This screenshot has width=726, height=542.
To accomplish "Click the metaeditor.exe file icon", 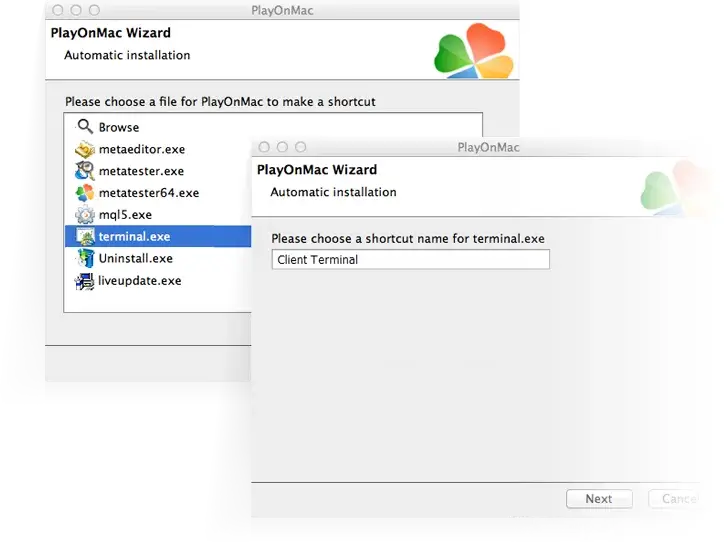I will (x=84, y=149).
